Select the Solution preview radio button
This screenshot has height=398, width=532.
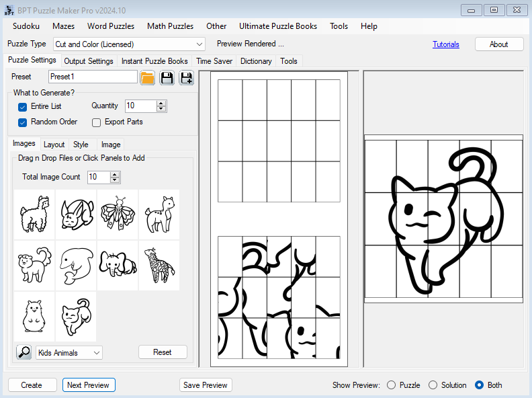[433, 385]
